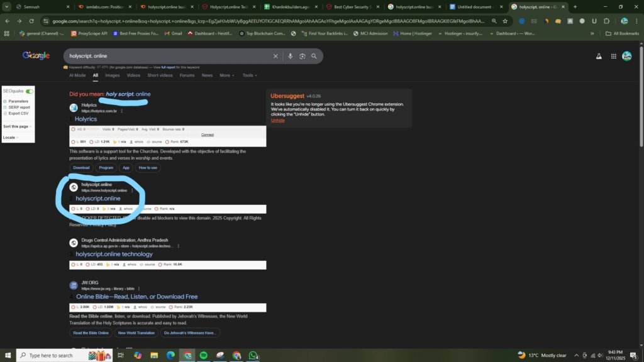Expand Sort this page in SEOquake
This screenshot has width=644, height=362.
pos(18,126)
